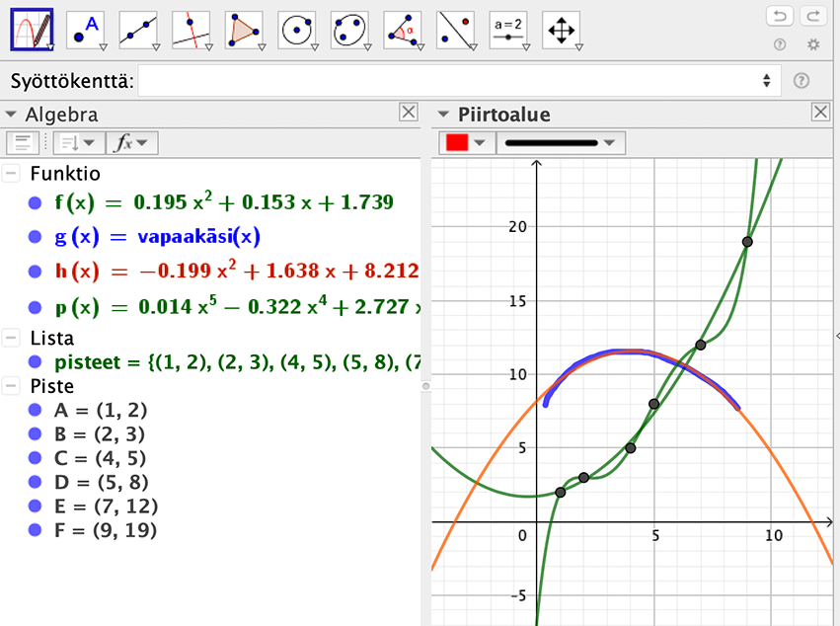Hide the freehand function g(x)
Viewport: 840px width, 626px height.
point(36,237)
